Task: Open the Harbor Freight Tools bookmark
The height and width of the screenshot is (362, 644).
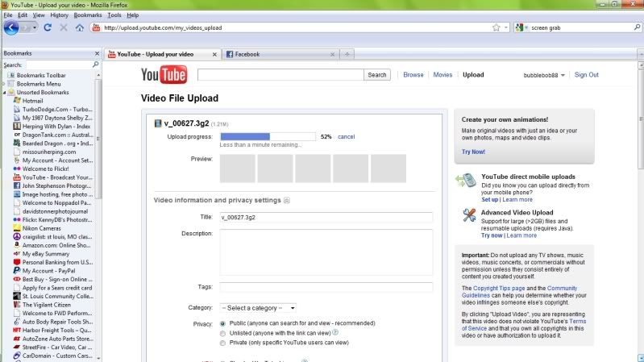Action: tap(57, 331)
